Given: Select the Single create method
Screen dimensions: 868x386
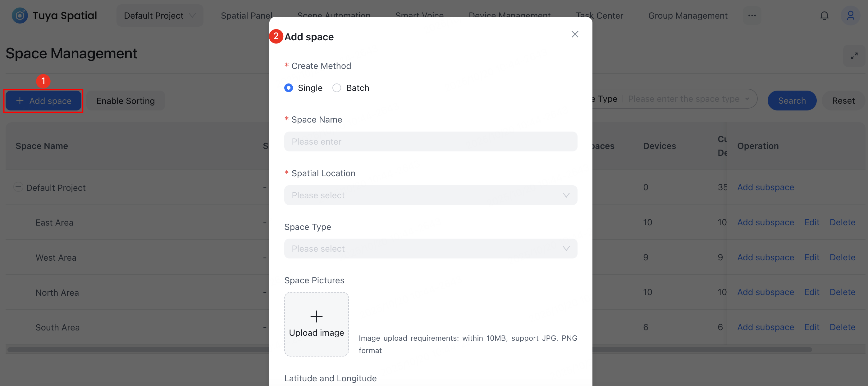Looking at the screenshot, I should point(288,88).
